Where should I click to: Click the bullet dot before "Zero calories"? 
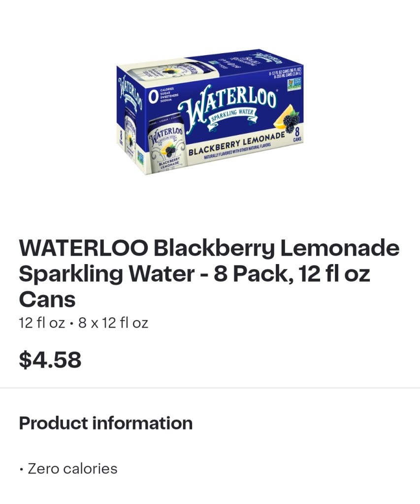[21, 469]
